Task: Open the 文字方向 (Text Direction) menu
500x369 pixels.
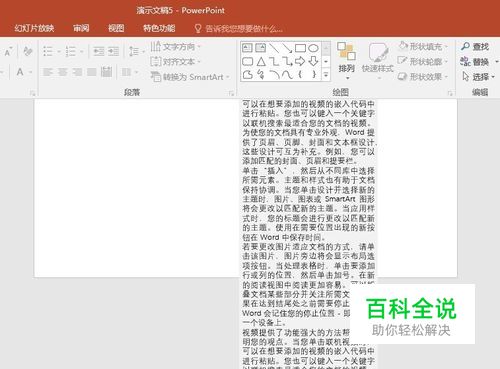Action: point(176,47)
